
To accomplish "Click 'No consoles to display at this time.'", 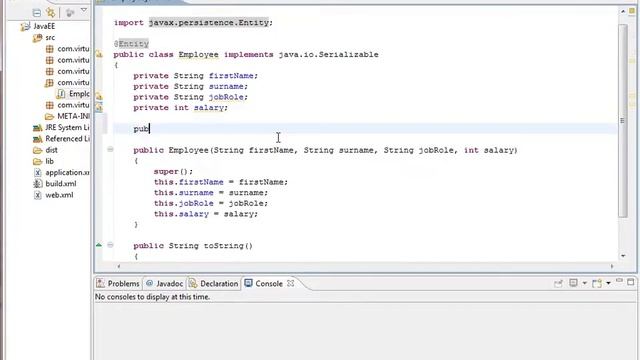I will pyautogui.click(x=152, y=297).
